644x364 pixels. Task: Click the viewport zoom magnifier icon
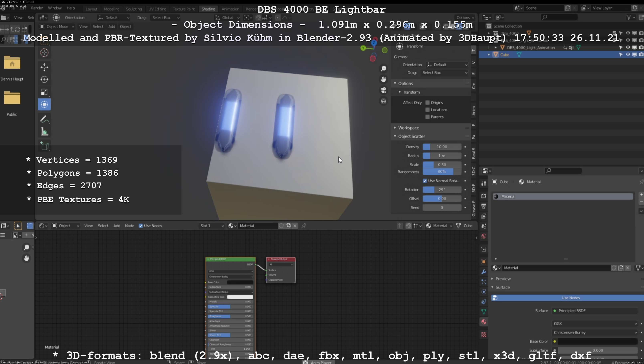coord(383,69)
